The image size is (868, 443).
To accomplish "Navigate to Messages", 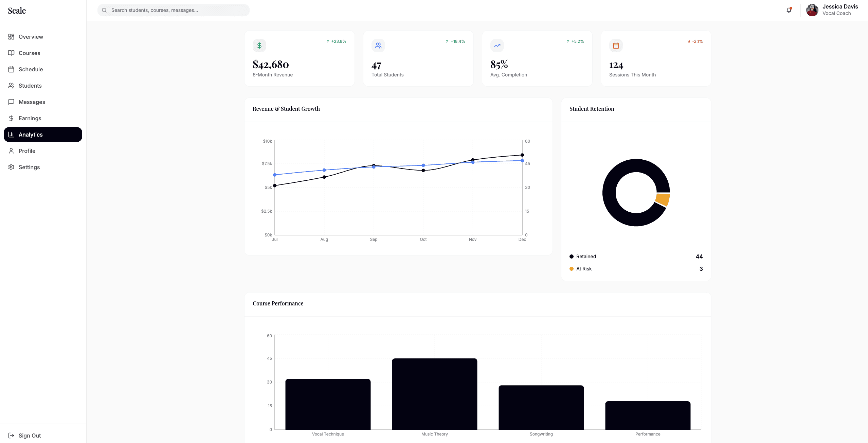I will (x=32, y=102).
